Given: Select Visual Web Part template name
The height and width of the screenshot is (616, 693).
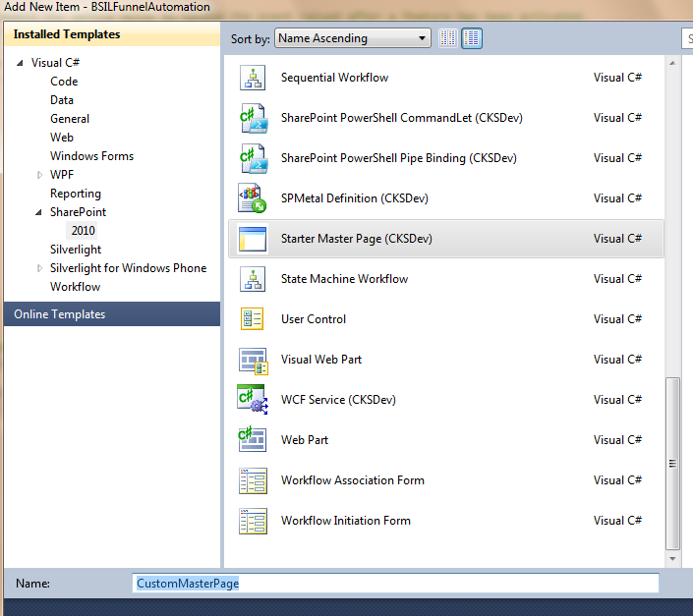Looking at the screenshot, I should [x=321, y=359].
